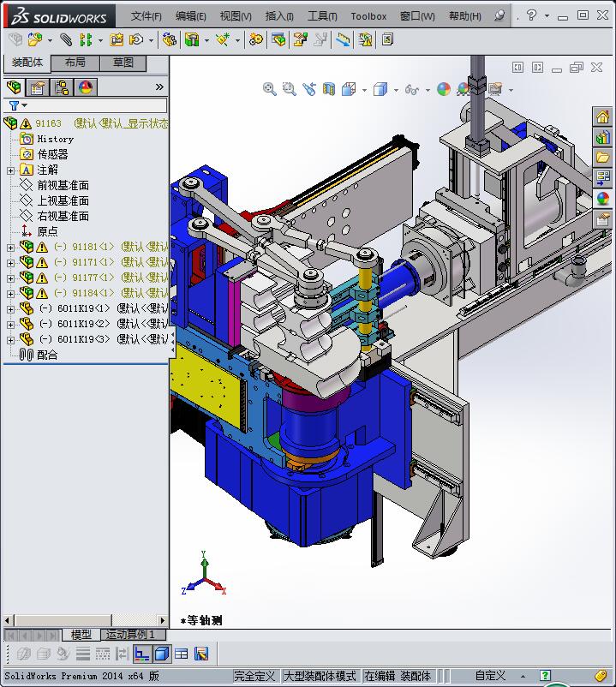Open the Toolbox menu
This screenshot has height=687, width=616.
368,16
